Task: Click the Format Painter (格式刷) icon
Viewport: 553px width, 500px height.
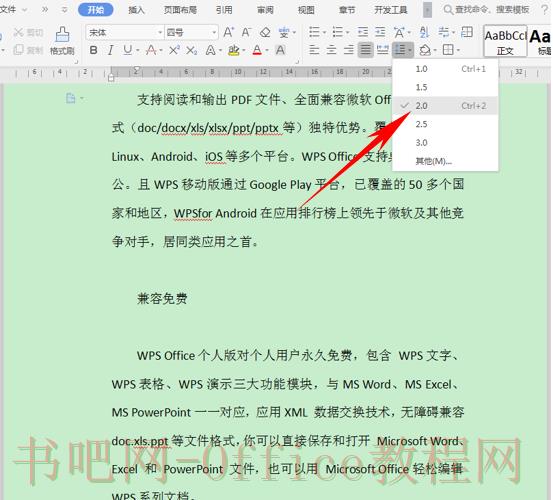Action: point(62,35)
